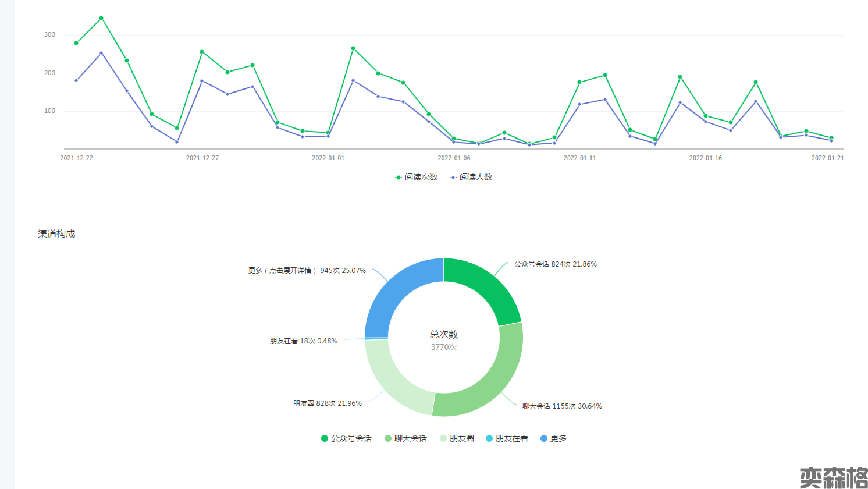This screenshot has width=868, height=489.
Task: Toggle the 阅读次数 series in line chart legend
Action: pyautogui.click(x=416, y=177)
